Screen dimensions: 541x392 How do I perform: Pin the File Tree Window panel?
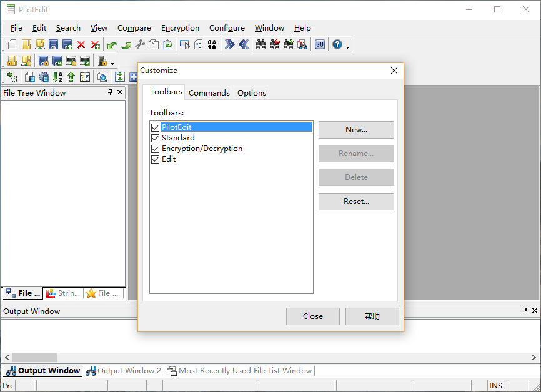[x=111, y=92]
